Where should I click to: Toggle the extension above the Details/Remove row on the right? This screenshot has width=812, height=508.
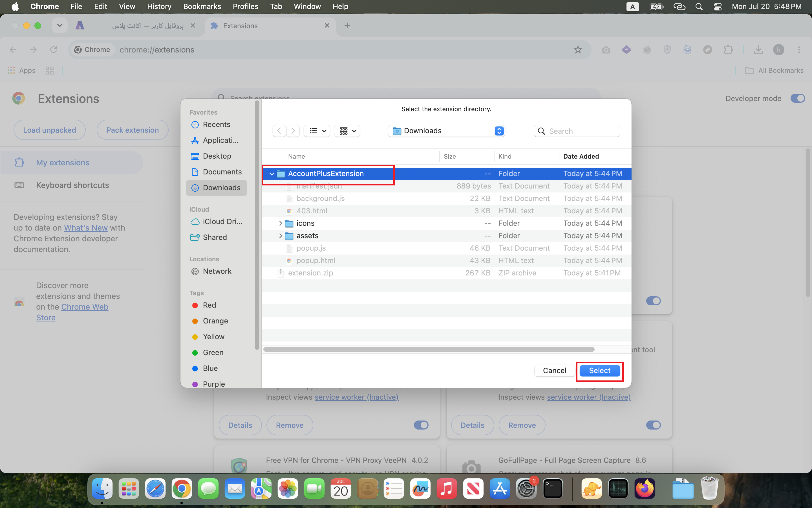tap(653, 301)
